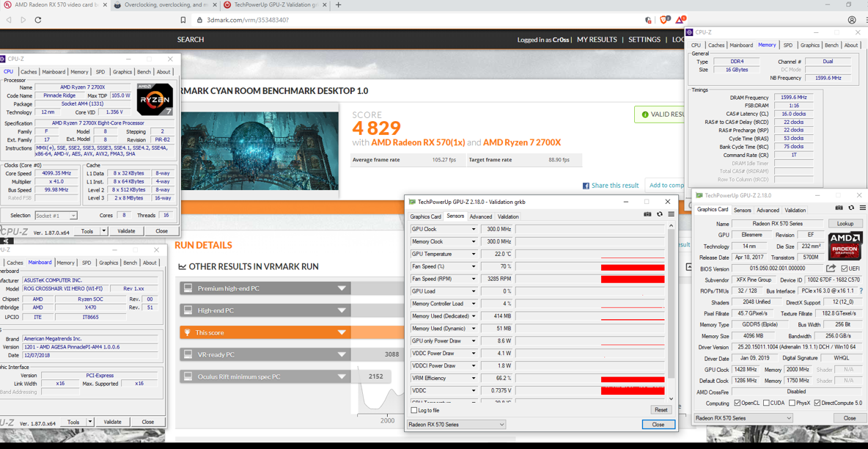Click SEARCH in the 3DMark header
This screenshot has height=449, width=868.
pyautogui.click(x=191, y=40)
